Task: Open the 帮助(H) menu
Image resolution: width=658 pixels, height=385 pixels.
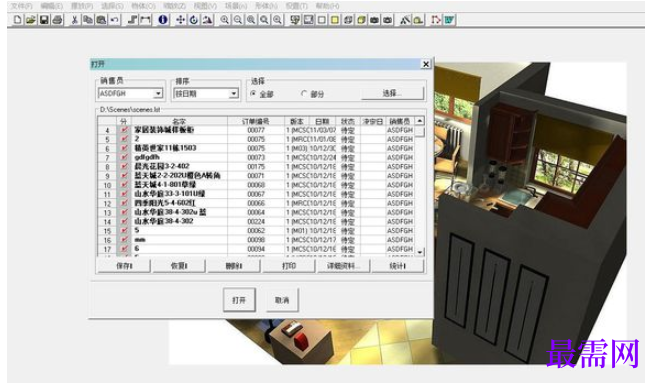Action: [x=328, y=6]
